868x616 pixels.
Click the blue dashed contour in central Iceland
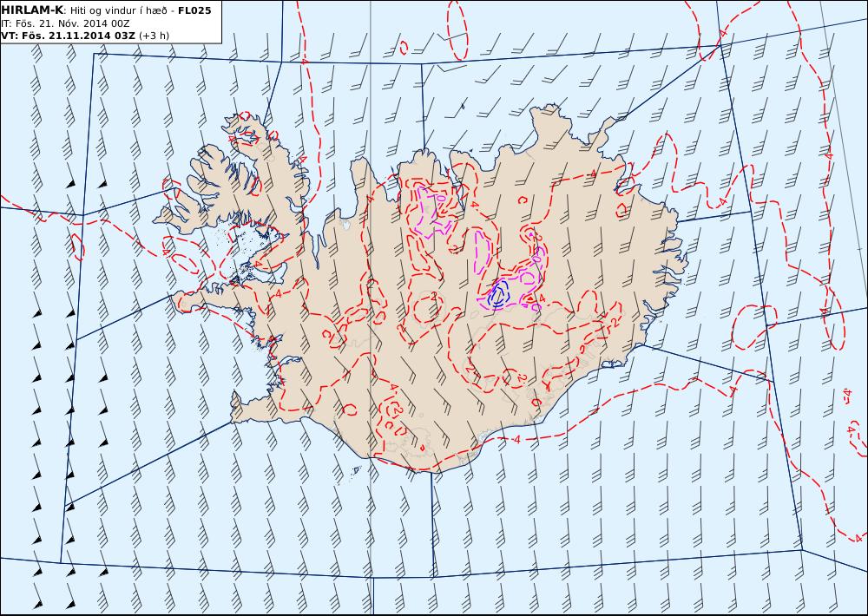499,292
